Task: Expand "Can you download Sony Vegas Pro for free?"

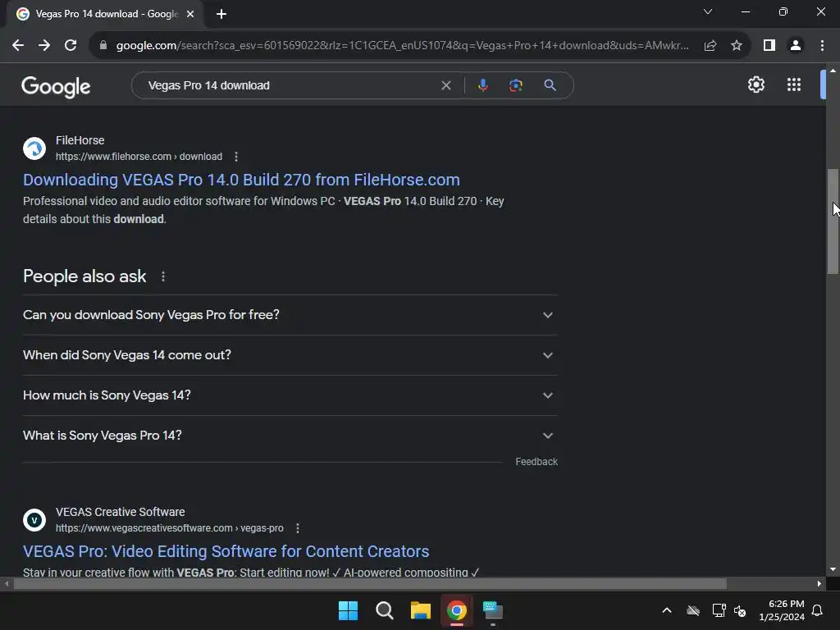Action: 290,315
